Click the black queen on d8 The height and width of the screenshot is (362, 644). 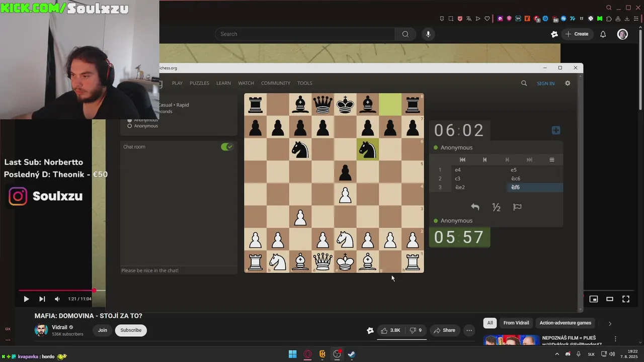click(323, 105)
